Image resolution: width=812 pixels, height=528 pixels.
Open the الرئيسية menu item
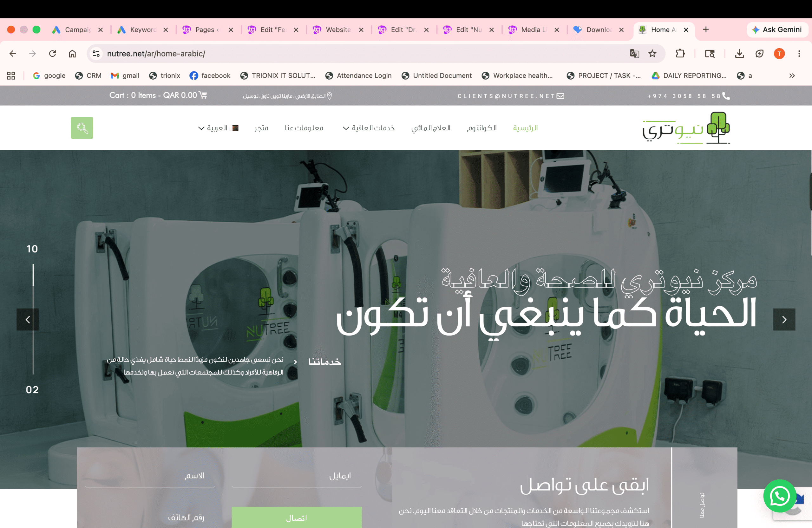click(x=525, y=128)
